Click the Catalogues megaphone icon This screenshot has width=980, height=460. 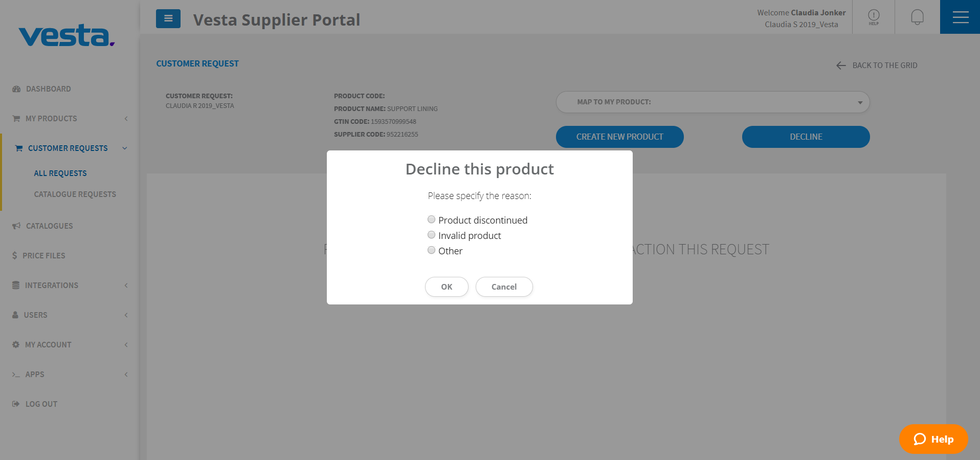tap(16, 226)
